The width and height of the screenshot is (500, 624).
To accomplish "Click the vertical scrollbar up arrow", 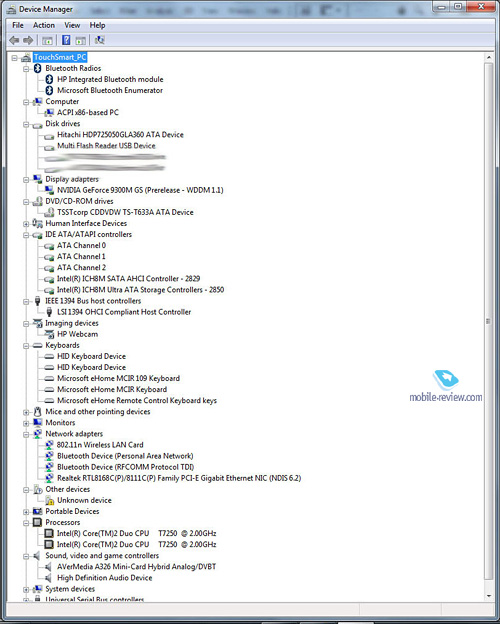I will point(489,58).
